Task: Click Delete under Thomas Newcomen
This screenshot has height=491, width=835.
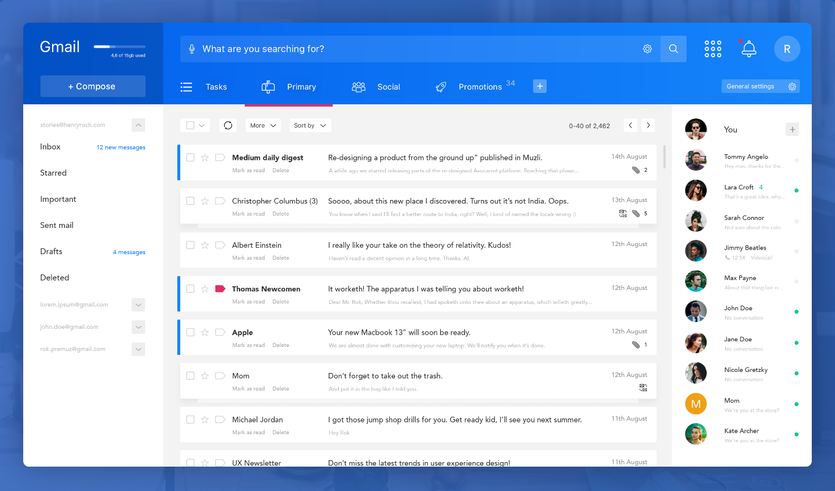Action: tap(281, 301)
